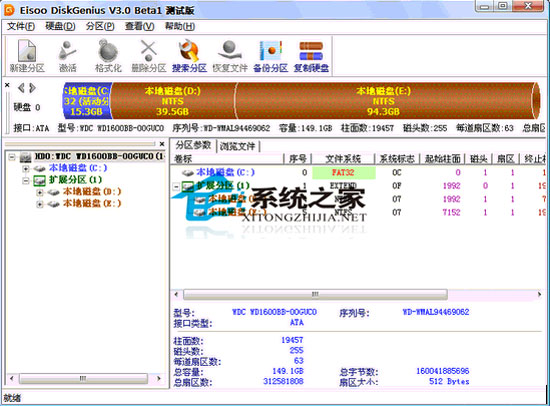Click the 删除分区 (delete partition) toolbar icon
The image size is (550, 406).
coord(148,56)
